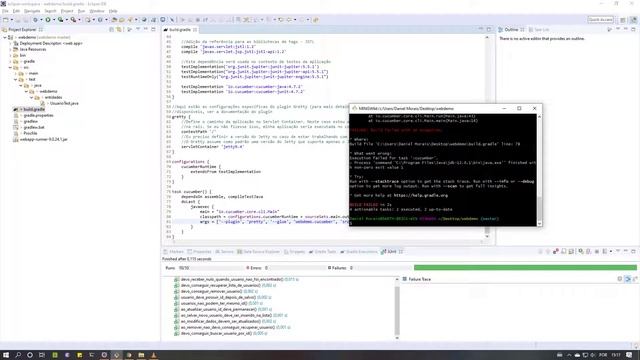This screenshot has width=640, height=360.
Task: Open the Project Explorer view menu
Action: 138,29
